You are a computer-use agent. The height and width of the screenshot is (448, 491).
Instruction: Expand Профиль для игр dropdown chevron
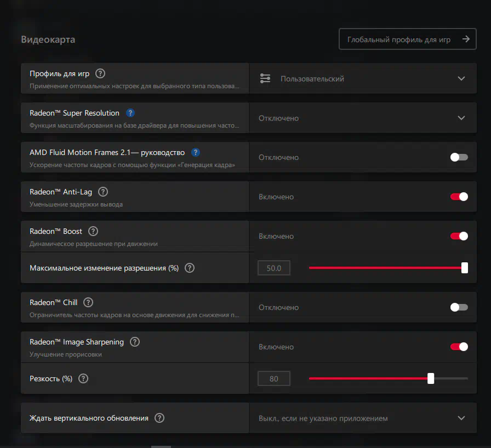(461, 78)
